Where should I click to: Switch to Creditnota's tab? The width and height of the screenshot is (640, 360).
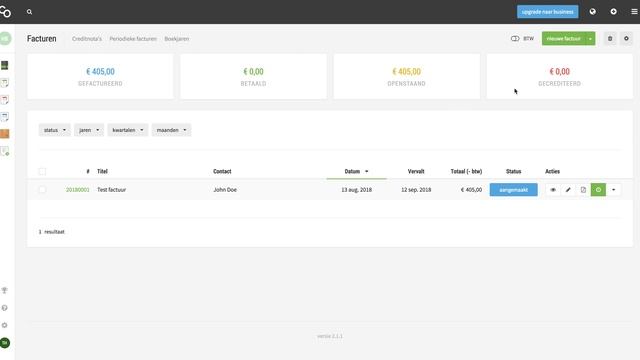pos(87,39)
